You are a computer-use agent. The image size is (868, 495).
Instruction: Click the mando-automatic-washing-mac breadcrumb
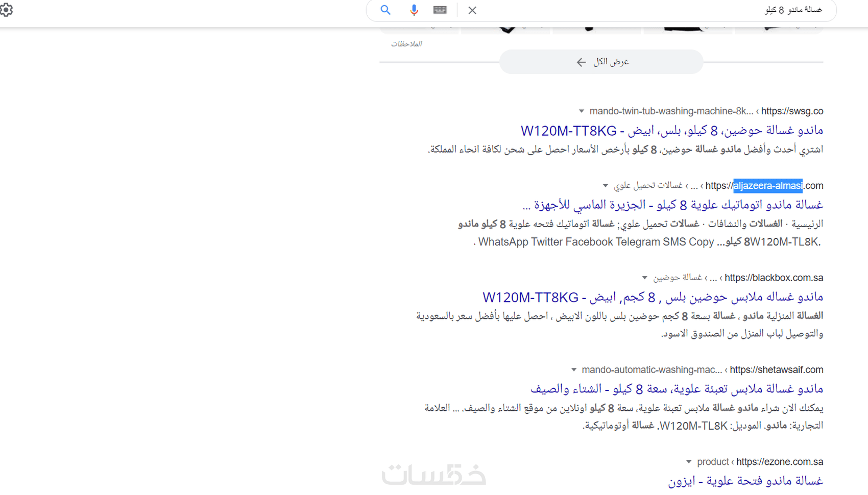point(652,370)
